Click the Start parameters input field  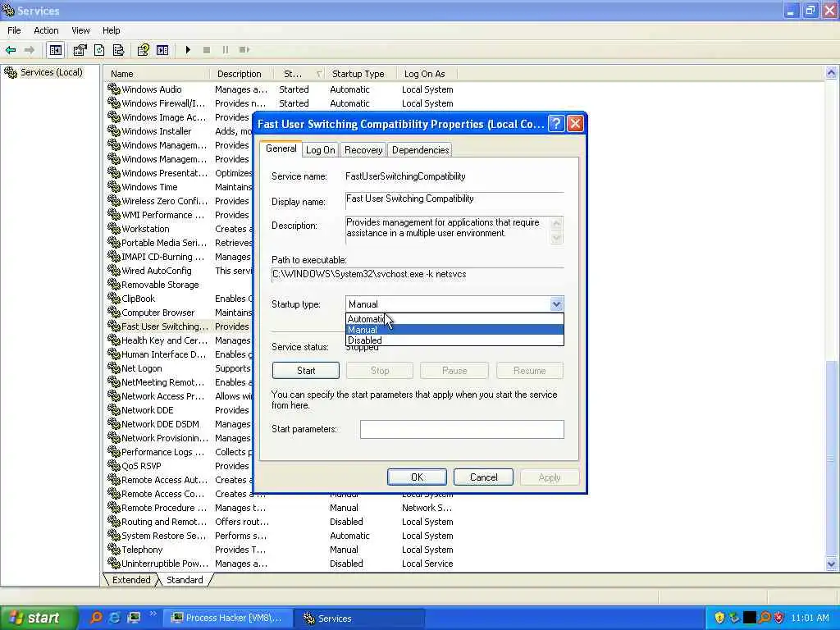point(462,429)
